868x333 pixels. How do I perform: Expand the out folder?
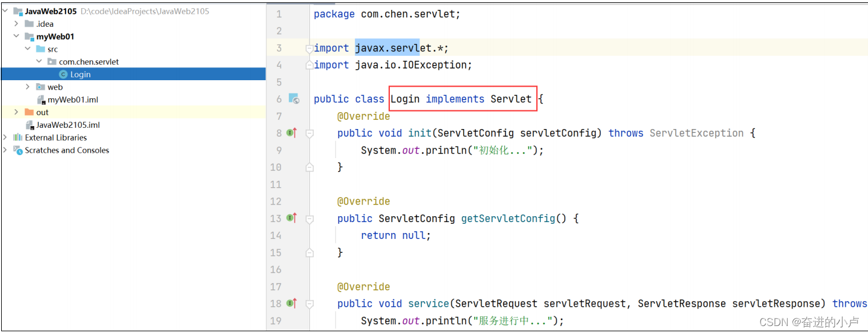16,112
